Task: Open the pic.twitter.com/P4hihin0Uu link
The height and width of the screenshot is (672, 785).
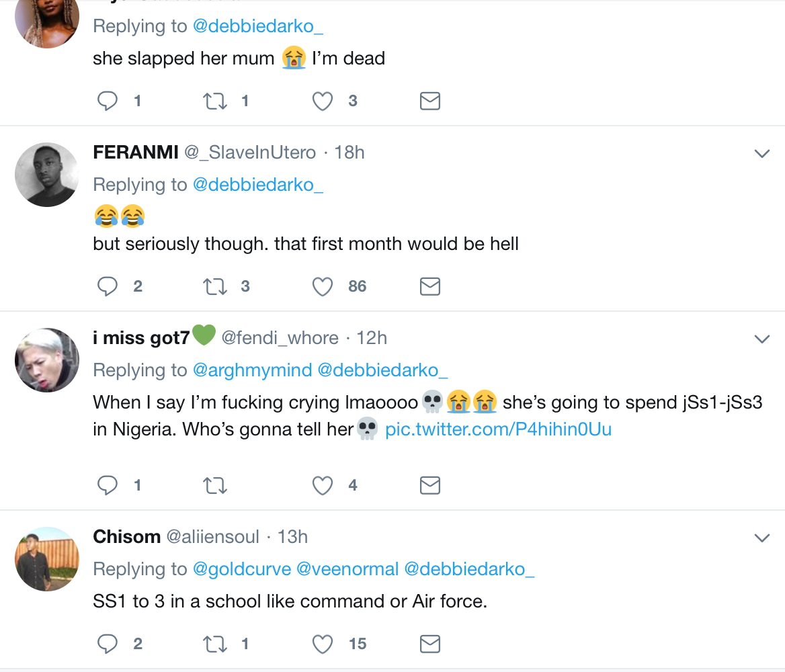Action: [x=498, y=429]
